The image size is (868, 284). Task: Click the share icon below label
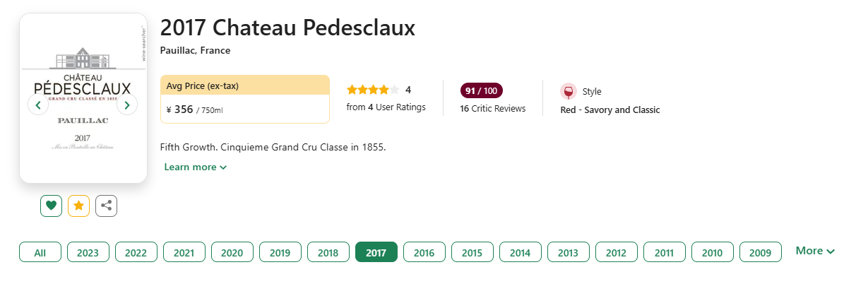106,206
